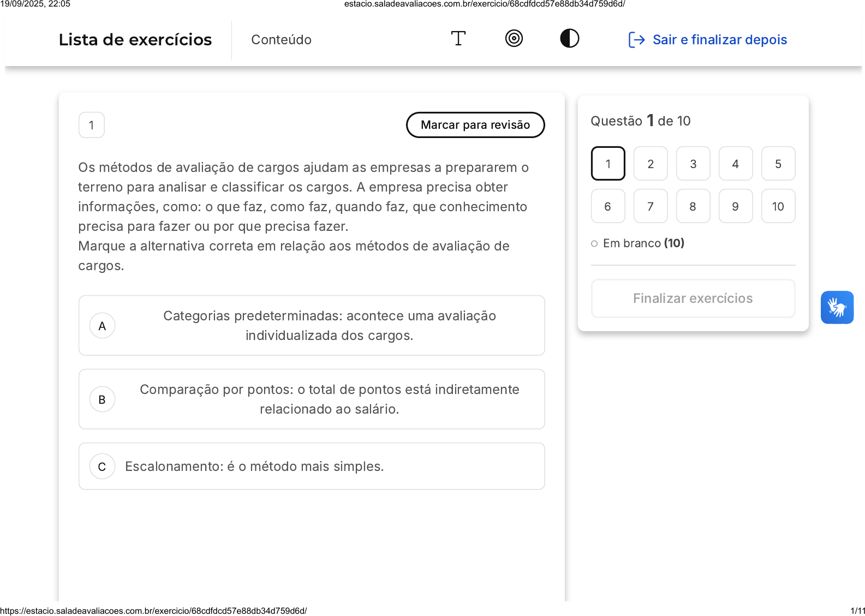Click the text size T icon
The width and height of the screenshot is (865, 616).
pos(458,39)
